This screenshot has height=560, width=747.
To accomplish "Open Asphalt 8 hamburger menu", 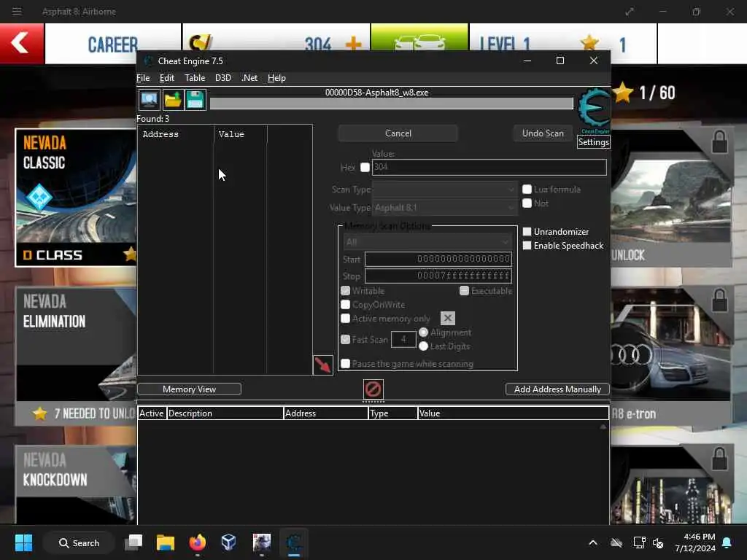I will coord(17,12).
